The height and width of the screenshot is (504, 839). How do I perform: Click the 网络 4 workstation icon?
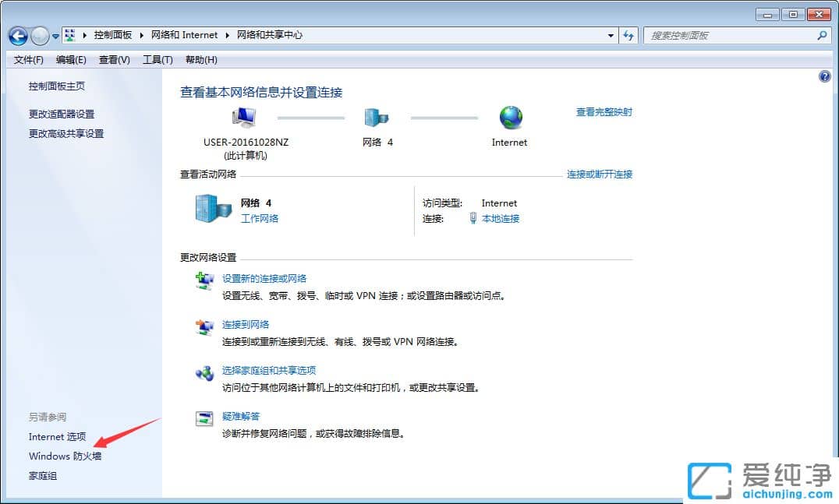coord(377,115)
